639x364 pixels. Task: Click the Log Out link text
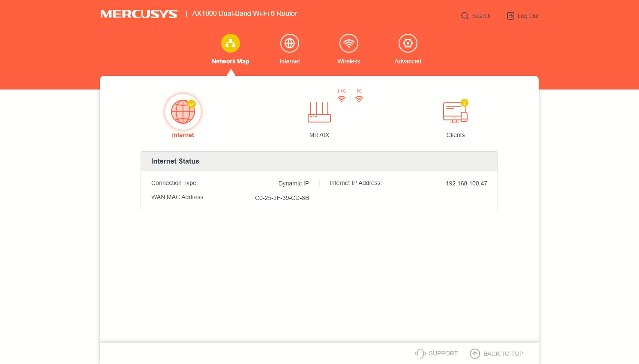528,16
